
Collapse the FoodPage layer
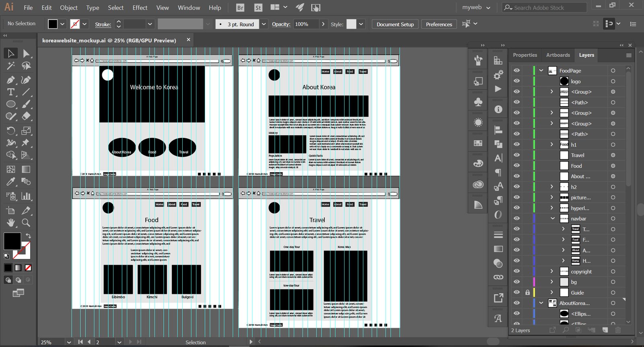(x=541, y=70)
